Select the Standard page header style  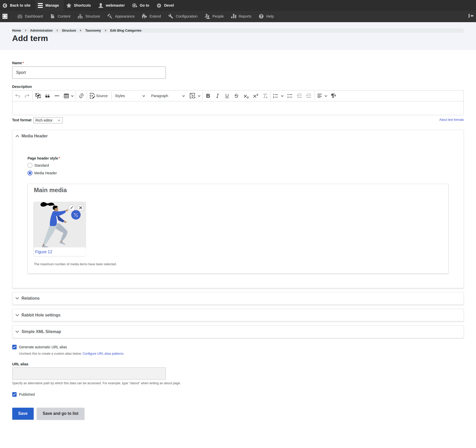pos(30,165)
